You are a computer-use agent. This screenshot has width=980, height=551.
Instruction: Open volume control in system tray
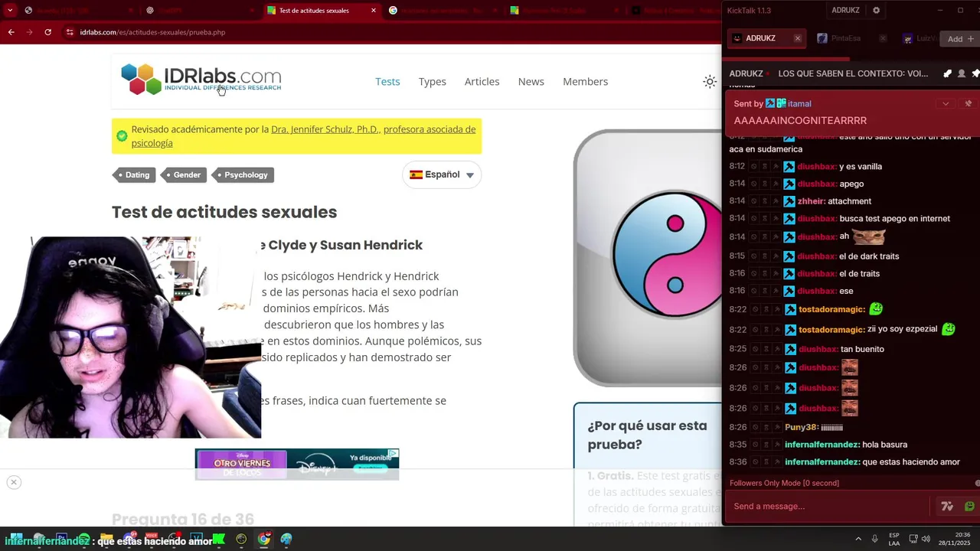point(926,540)
